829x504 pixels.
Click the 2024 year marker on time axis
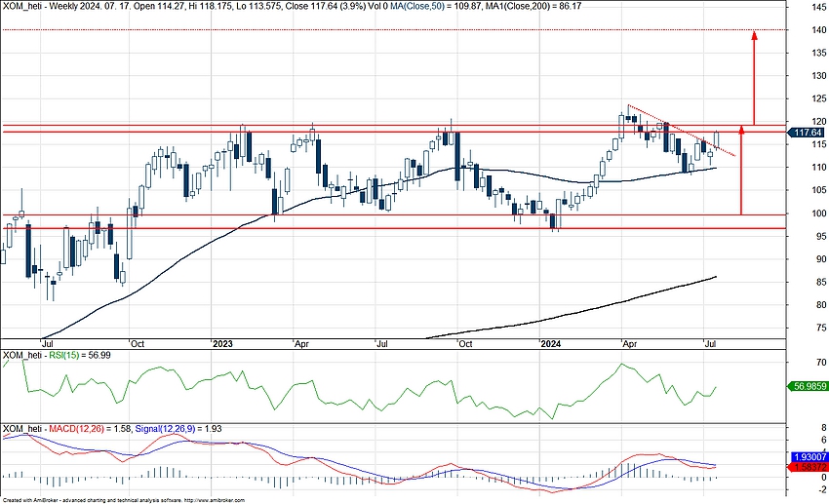[550, 344]
